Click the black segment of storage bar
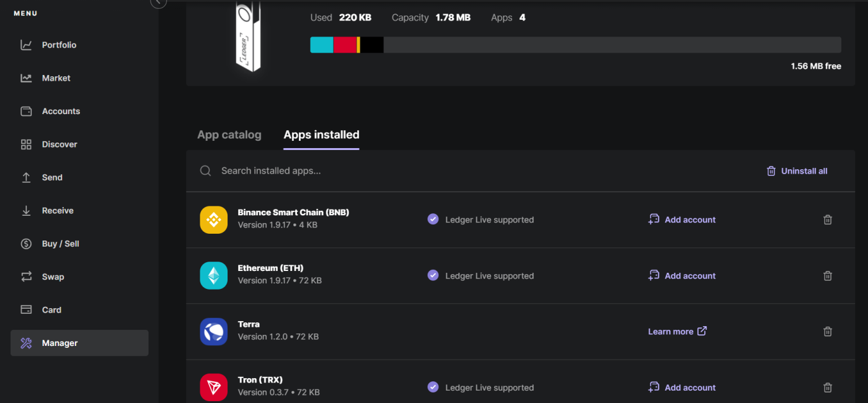The image size is (868, 403). pos(372,45)
